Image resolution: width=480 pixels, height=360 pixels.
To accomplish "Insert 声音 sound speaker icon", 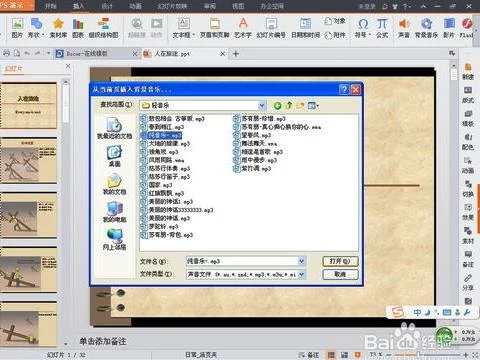I will pos(404,28).
